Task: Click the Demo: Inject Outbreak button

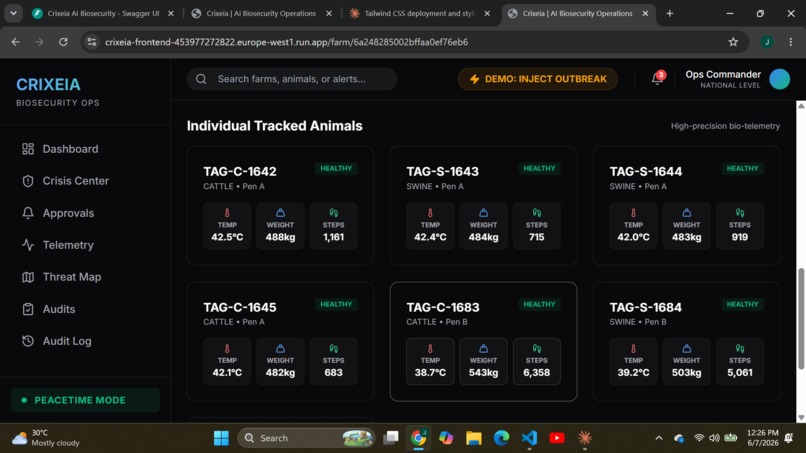Action: pyautogui.click(x=538, y=79)
